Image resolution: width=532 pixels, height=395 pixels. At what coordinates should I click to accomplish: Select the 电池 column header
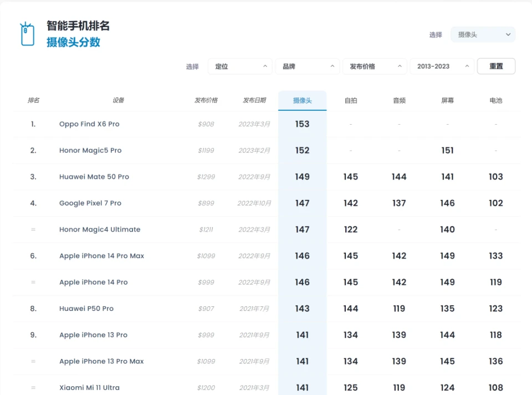(495, 101)
